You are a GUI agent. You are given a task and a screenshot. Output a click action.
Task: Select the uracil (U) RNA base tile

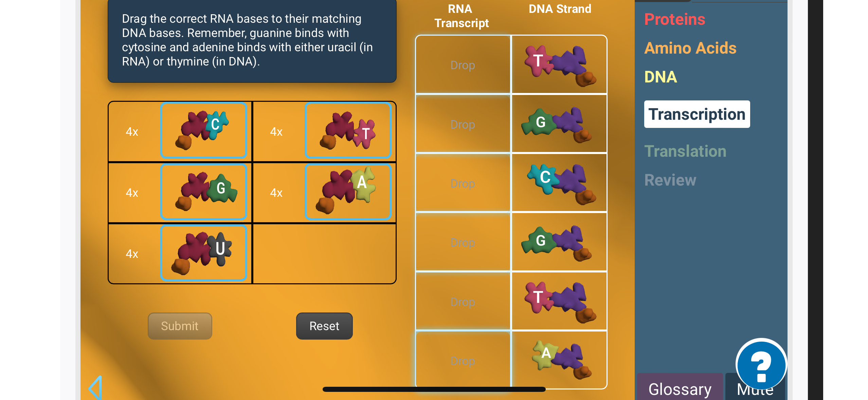(x=204, y=253)
